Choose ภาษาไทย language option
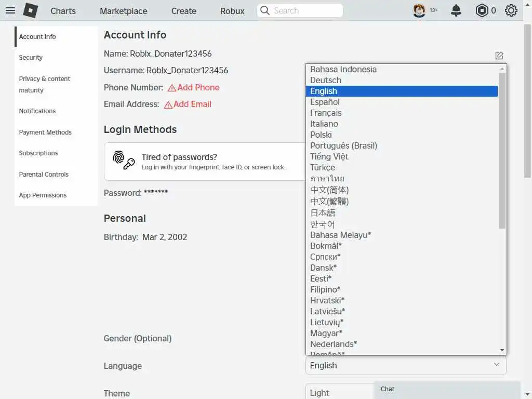Image resolution: width=532 pixels, height=399 pixels. [x=402, y=179]
